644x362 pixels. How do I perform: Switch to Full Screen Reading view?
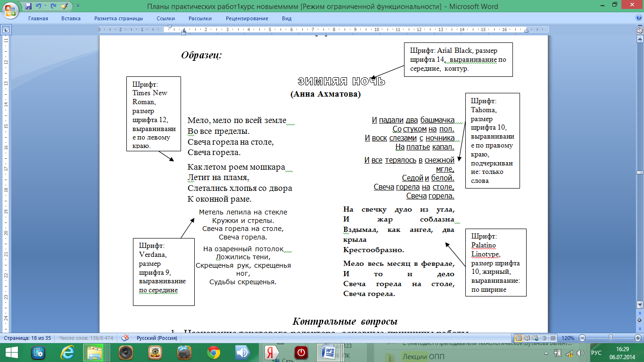click(x=528, y=338)
